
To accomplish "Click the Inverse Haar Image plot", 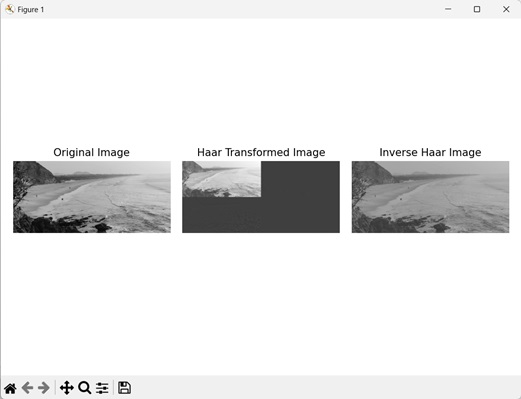I will pyautogui.click(x=430, y=197).
